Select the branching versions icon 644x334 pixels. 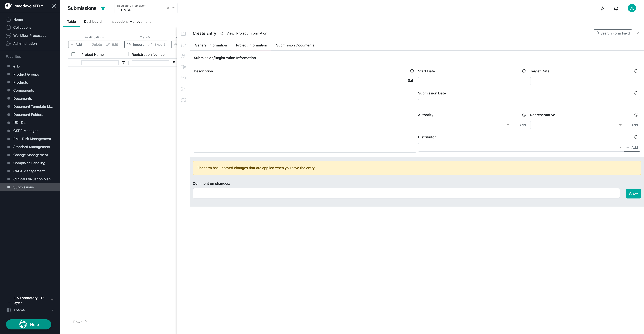pos(183,89)
